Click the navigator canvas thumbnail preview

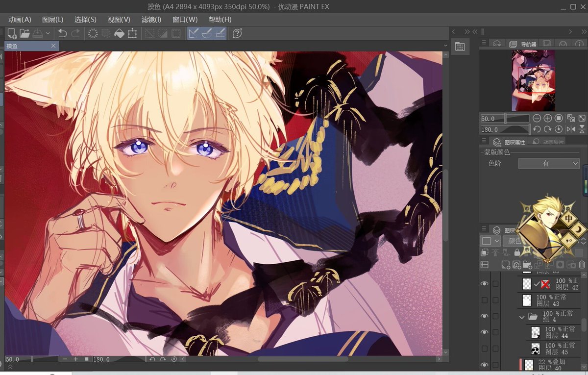(x=534, y=80)
